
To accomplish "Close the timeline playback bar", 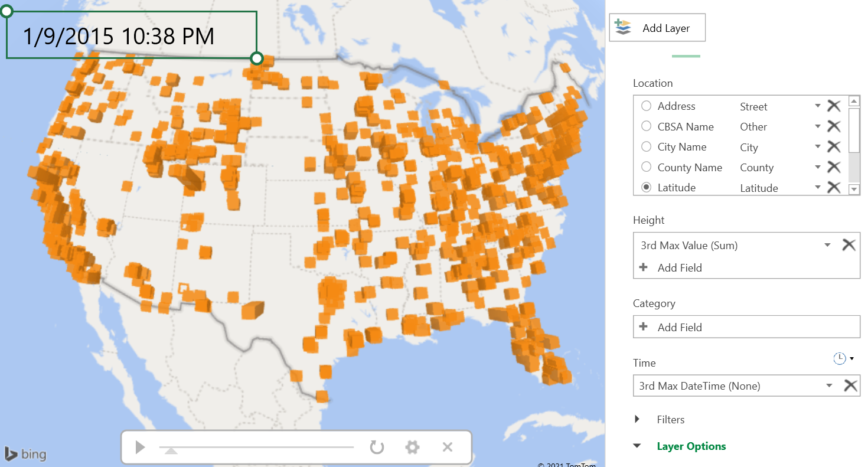I will [x=448, y=447].
